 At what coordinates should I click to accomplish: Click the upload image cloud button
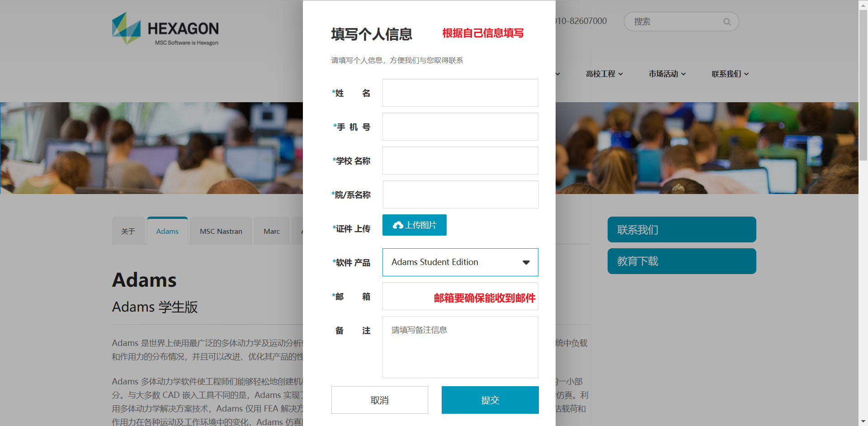click(x=414, y=225)
